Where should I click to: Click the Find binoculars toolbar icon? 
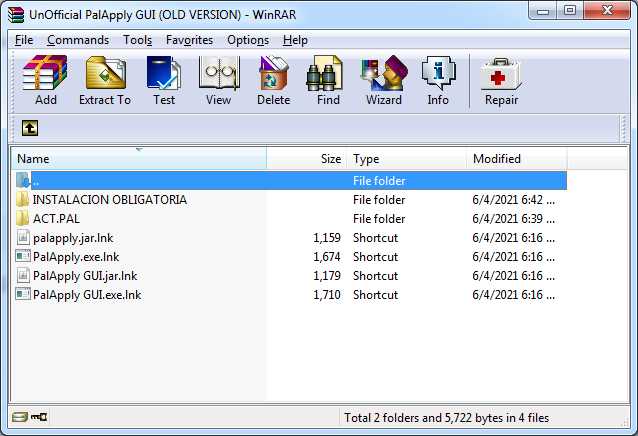(x=325, y=73)
